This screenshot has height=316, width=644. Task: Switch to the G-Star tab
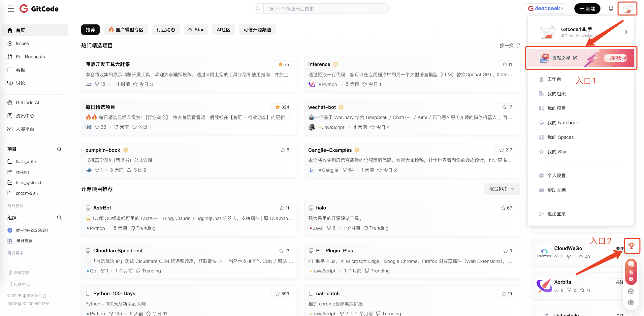pos(196,30)
